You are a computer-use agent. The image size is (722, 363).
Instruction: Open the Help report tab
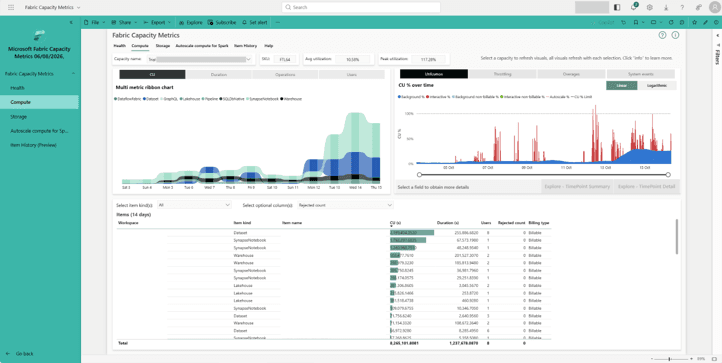pos(268,46)
